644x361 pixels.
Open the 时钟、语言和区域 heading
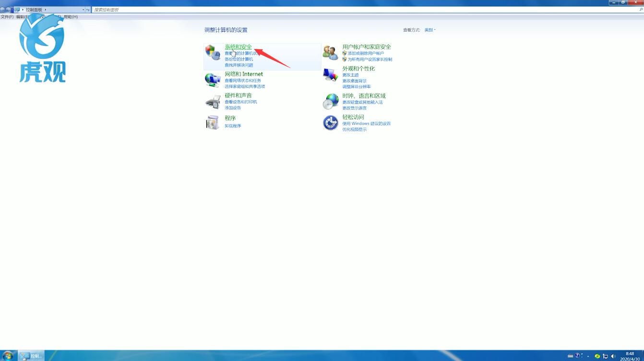click(364, 96)
